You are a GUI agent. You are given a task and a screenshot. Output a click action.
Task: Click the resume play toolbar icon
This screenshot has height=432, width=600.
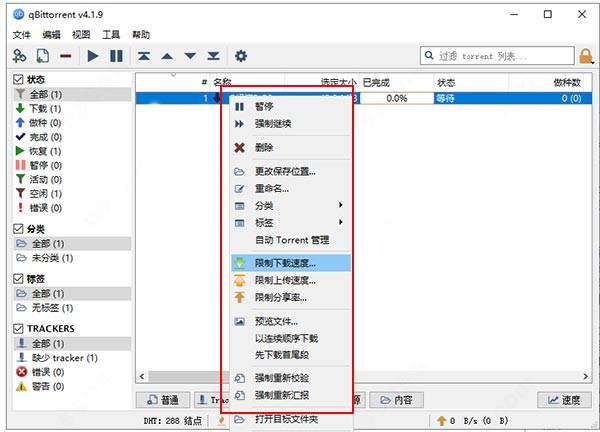pyautogui.click(x=93, y=56)
